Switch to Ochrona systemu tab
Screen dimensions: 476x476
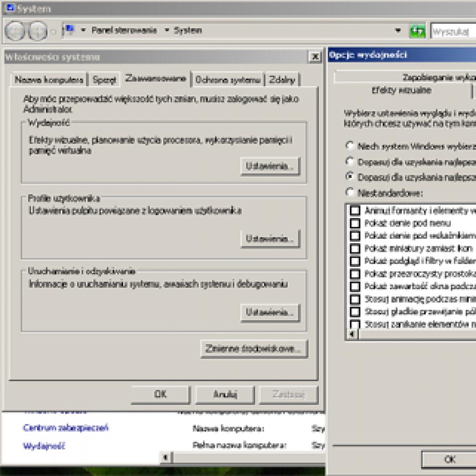(228, 80)
